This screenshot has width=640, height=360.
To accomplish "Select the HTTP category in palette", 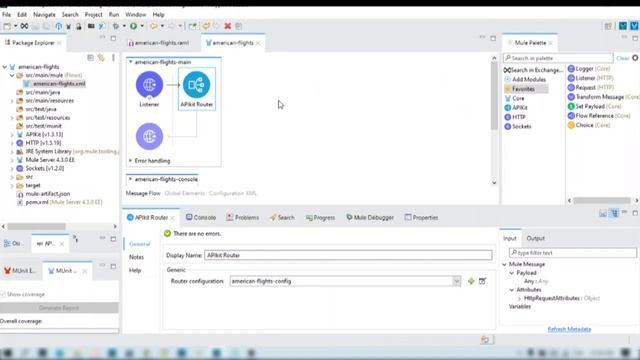I will tap(515, 117).
